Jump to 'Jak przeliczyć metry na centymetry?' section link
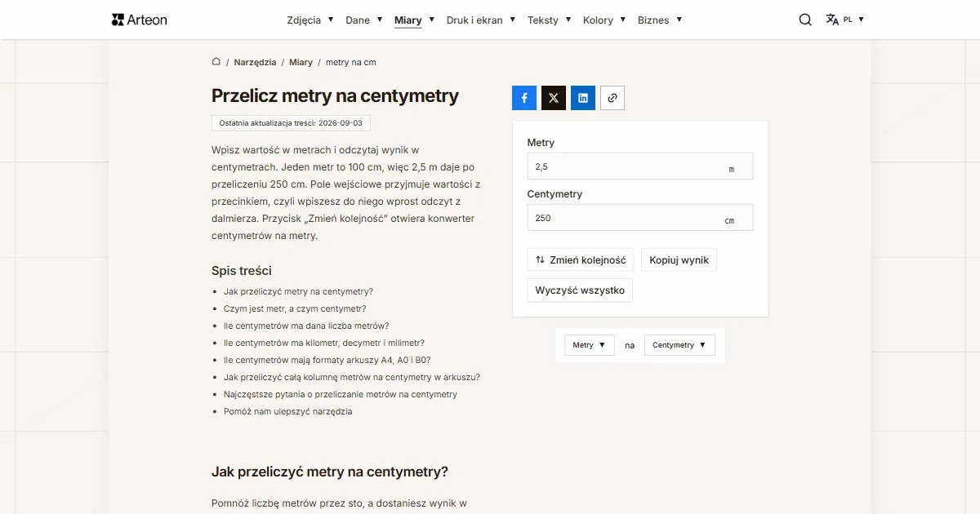Viewport: 980px width, 514px height. (x=298, y=291)
